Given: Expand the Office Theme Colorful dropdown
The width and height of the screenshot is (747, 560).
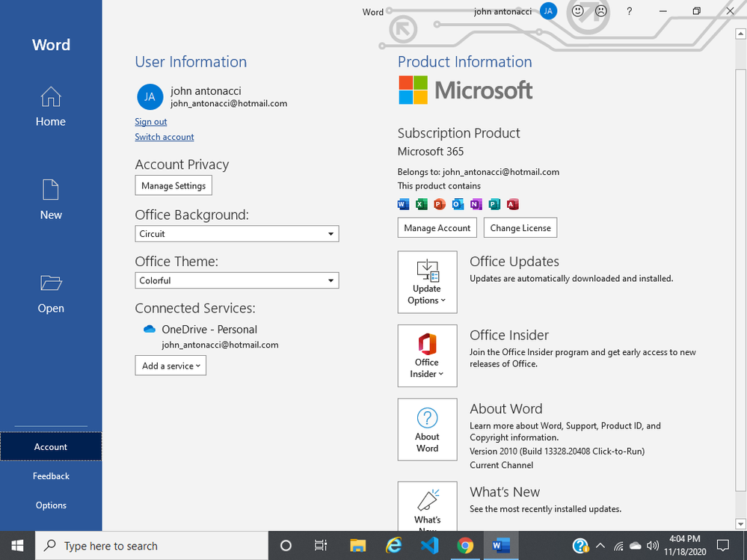Looking at the screenshot, I should pos(237,280).
